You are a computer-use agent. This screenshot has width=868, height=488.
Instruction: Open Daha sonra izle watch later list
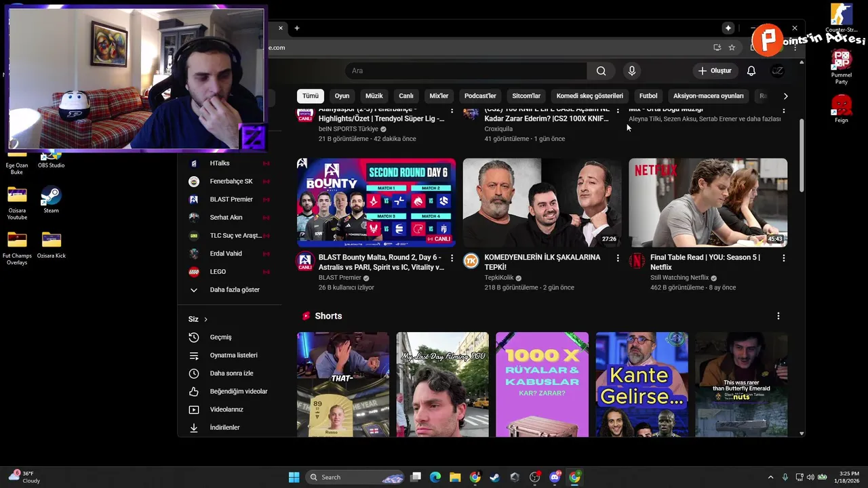(231, 373)
